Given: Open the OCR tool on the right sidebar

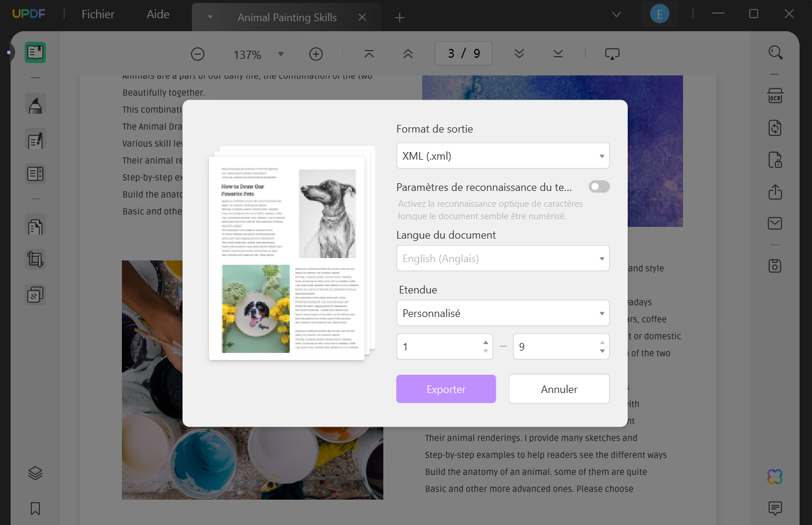Looking at the screenshot, I should click(x=775, y=95).
